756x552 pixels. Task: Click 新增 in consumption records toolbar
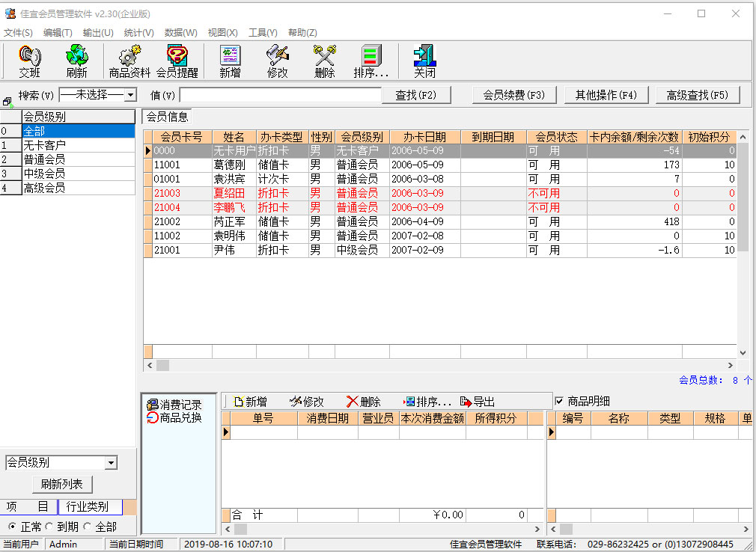[x=250, y=402]
